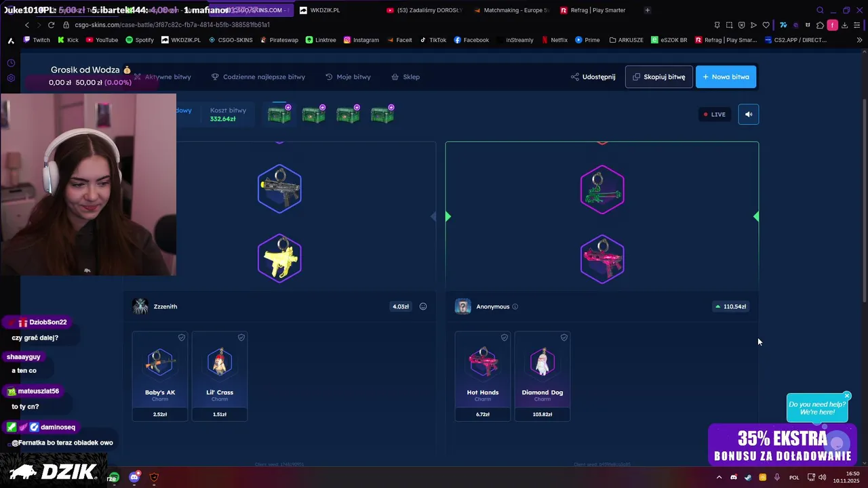Verify fairness shield on Diamond Dog card
Viewport: 868px width, 488px height.
(x=564, y=338)
